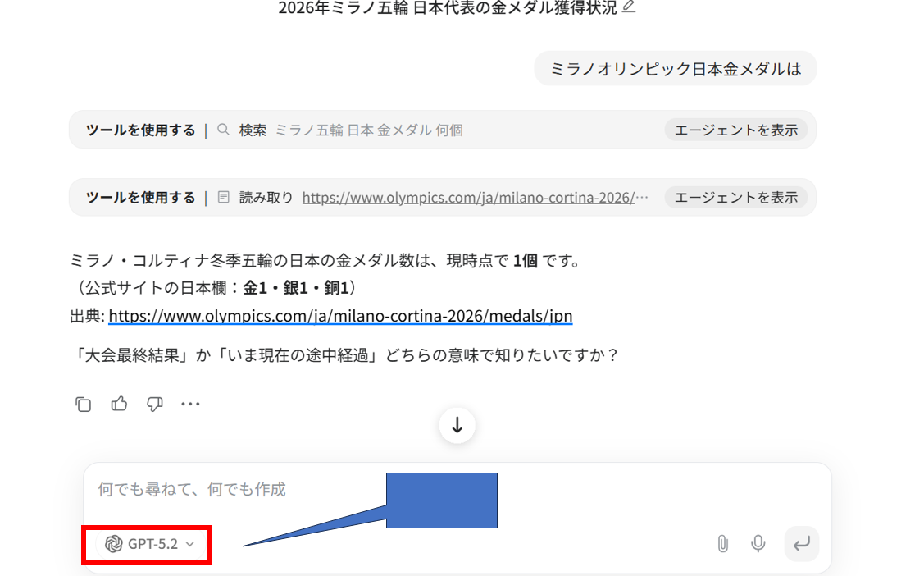Show agent for the 検索 tool step
Screen dimensions: 924x576
click(x=735, y=130)
